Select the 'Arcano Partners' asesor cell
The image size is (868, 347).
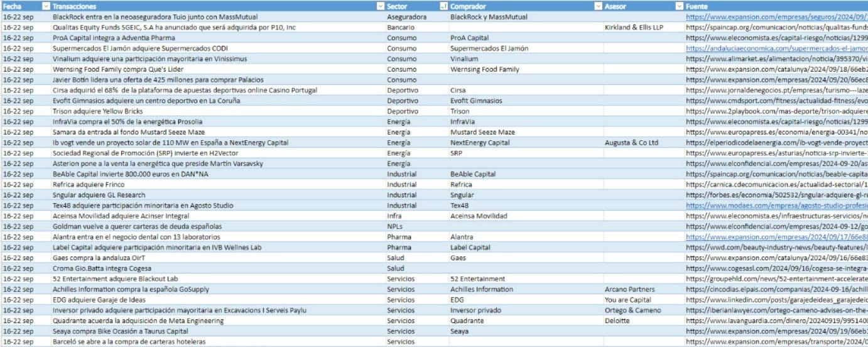644,289
